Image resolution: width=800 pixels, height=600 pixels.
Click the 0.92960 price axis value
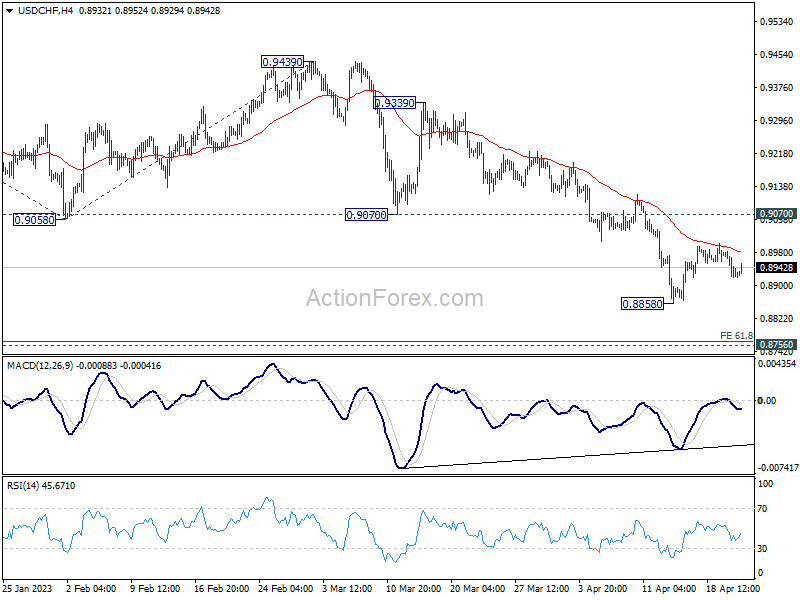pos(777,121)
